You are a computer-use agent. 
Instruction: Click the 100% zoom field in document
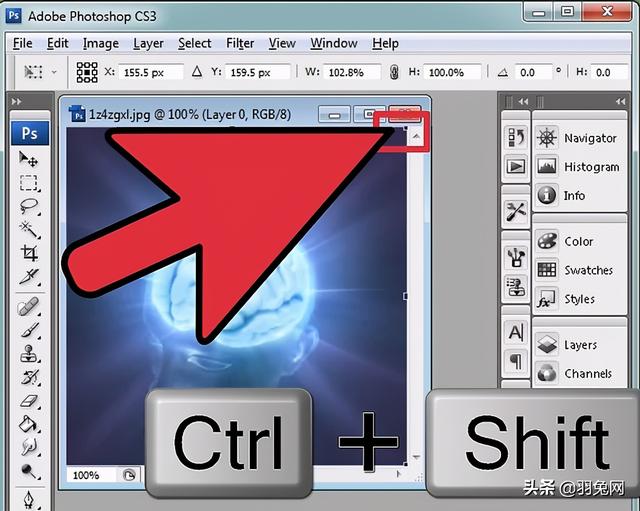click(x=91, y=475)
